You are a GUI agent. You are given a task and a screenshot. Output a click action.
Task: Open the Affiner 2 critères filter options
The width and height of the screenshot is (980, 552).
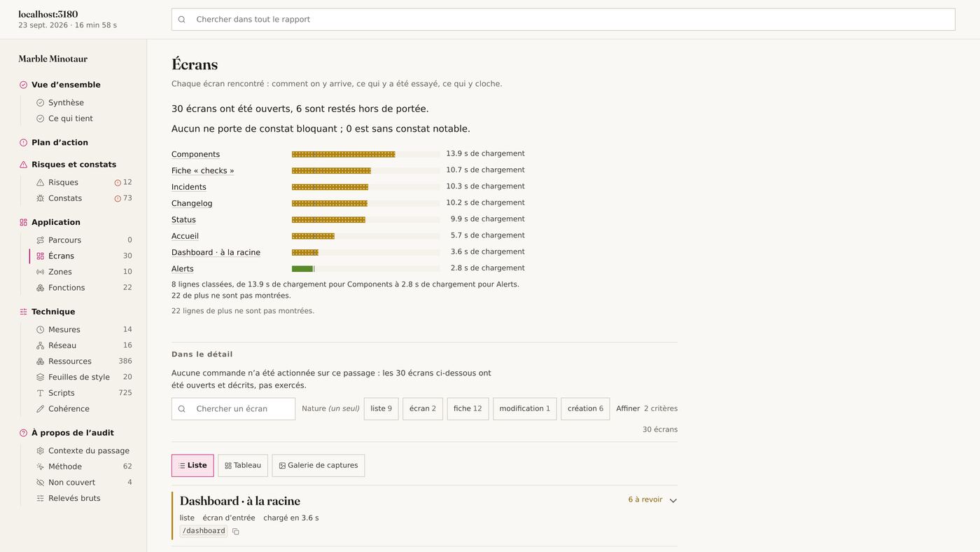[x=647, y=409]
